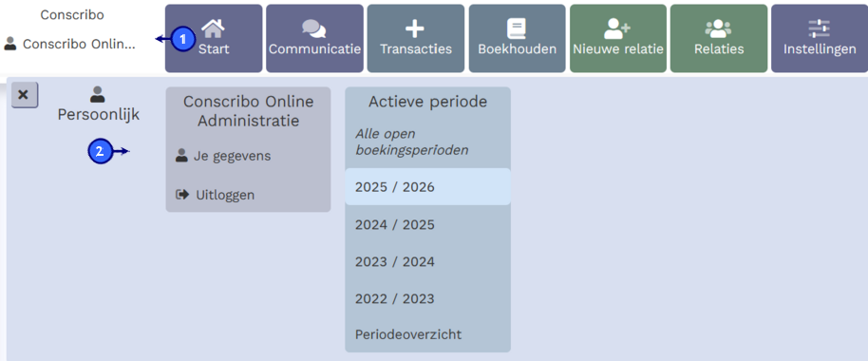Open the Instellingen sliders tile

tap(820, 39)
